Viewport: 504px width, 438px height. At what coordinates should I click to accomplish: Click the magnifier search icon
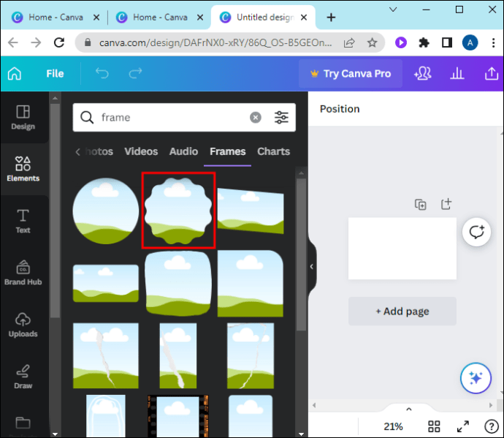click(x=87, y=118)
